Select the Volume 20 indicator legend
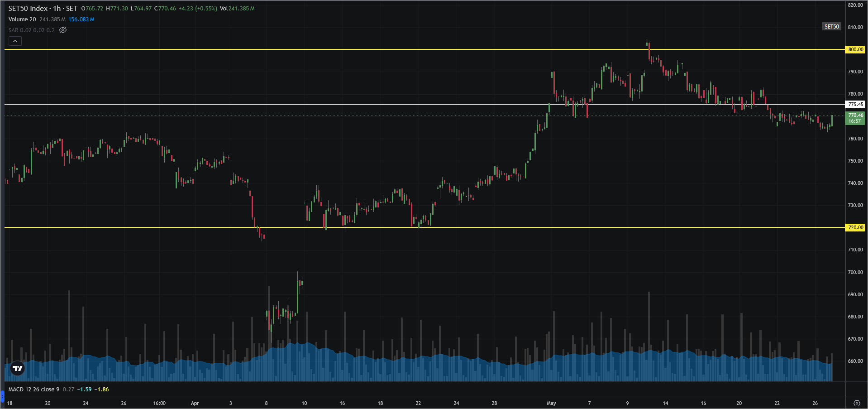Image resolution: width=868 pixels, height=409 pixels. pos(22,19)
